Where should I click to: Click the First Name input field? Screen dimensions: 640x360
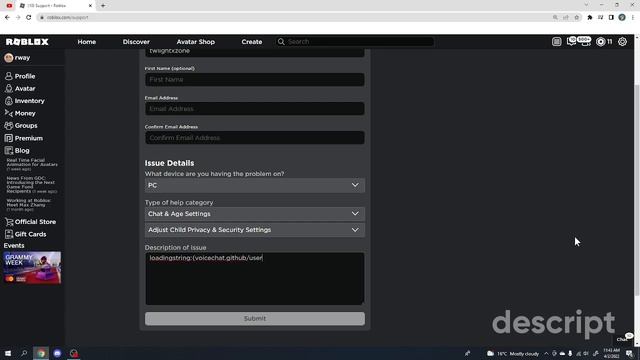(255, 80)
